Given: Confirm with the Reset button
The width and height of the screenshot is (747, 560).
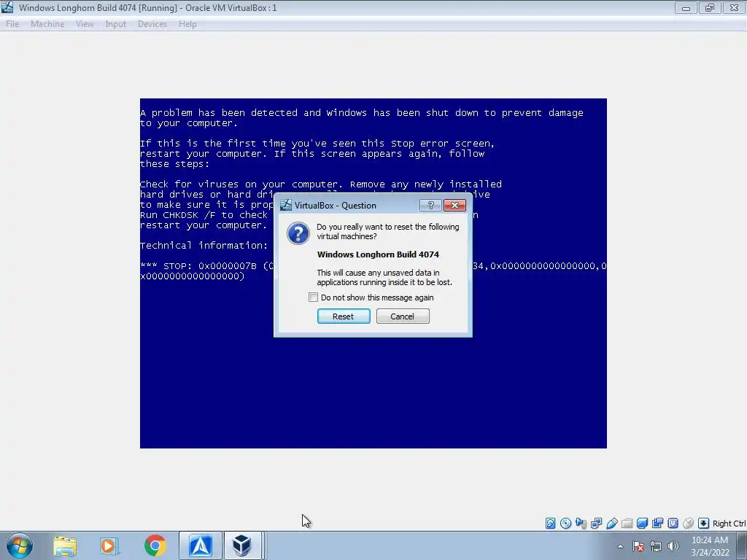Looking at the screenshot, I should 344,316.
